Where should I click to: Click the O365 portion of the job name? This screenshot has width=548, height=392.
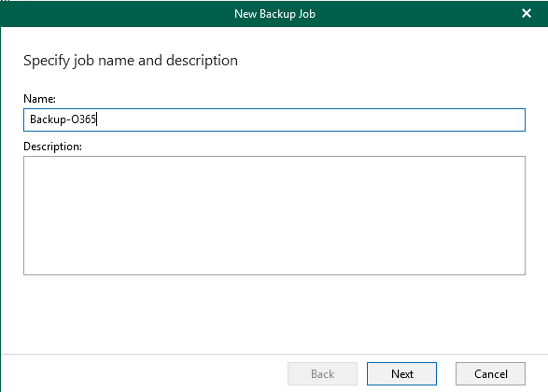point(83,119)
